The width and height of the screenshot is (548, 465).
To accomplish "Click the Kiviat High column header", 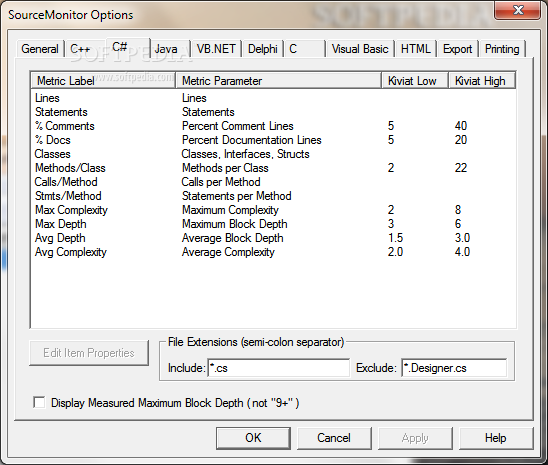I will [x=482, y=81].
